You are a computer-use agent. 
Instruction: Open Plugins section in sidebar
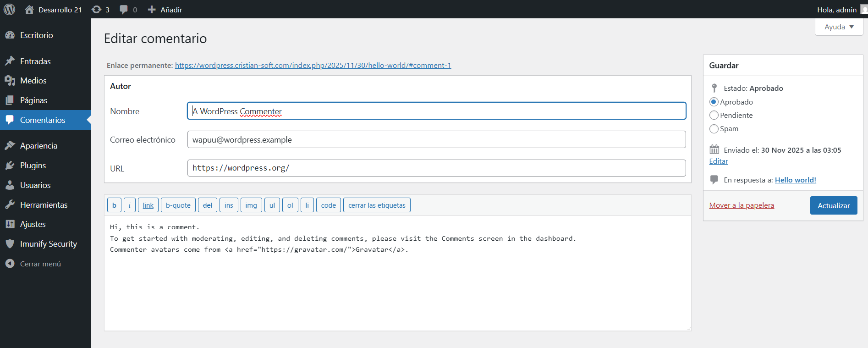33,166
